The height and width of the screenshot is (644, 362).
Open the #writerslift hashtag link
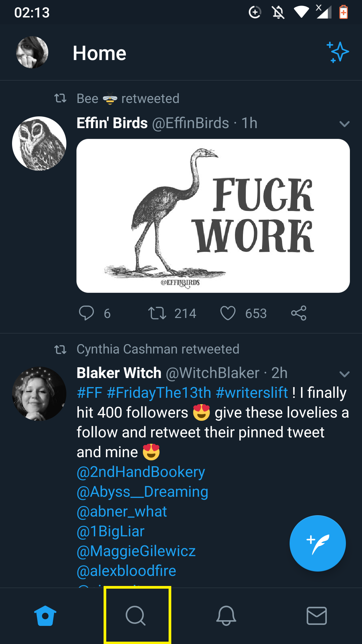pyautogui.click(x=252, y=392)
